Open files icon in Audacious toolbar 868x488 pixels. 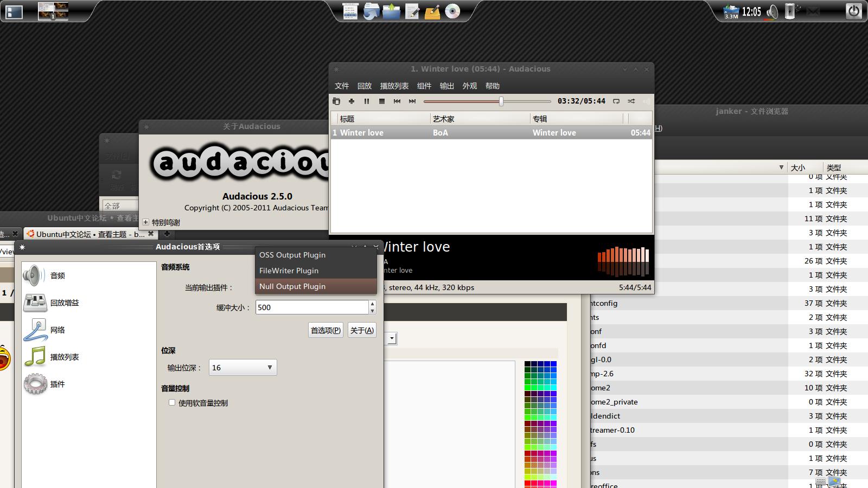[x=336, y=101]
